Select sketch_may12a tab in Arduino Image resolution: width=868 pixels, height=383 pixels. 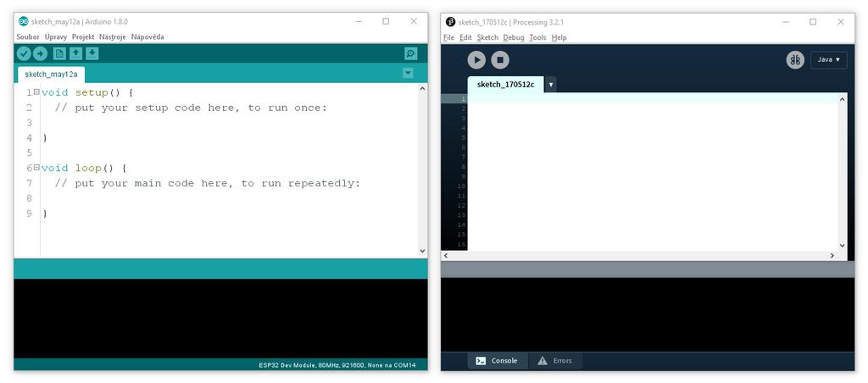coord(51,75)
